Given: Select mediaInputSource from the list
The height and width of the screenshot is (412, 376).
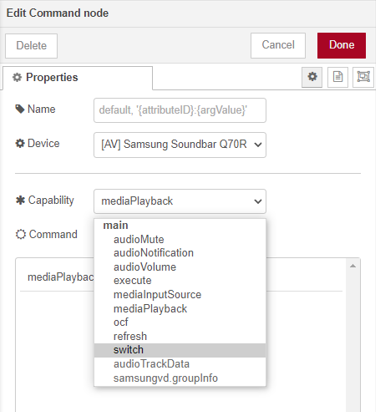Looking at the screenshot, I should [x=180, y=295].
